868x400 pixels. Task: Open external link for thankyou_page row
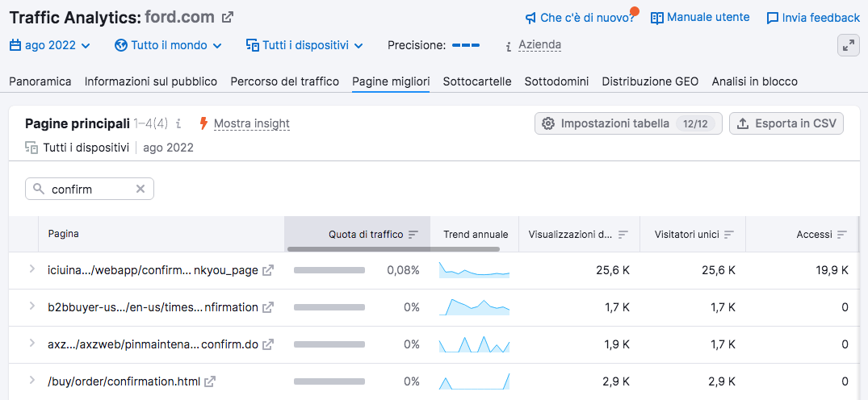(x=268, y=270)
